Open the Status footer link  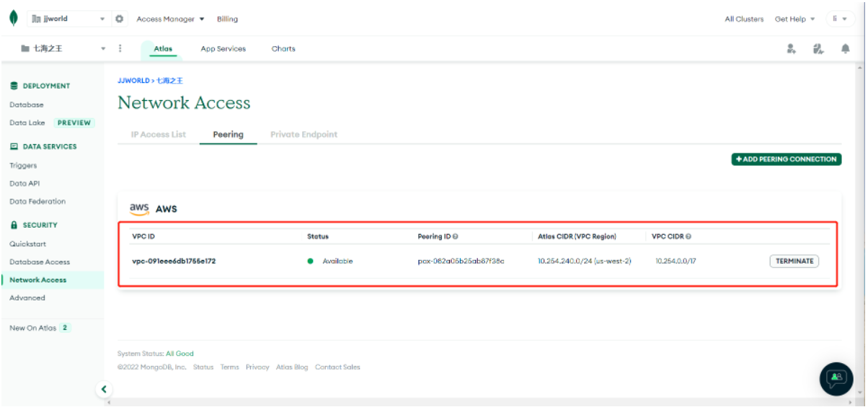203,367
